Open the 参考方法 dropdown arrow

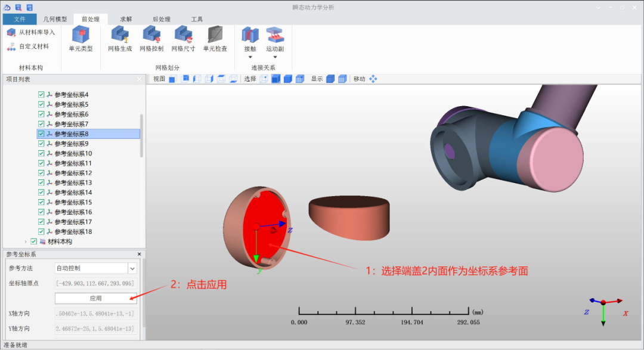(x=132, y=268)
